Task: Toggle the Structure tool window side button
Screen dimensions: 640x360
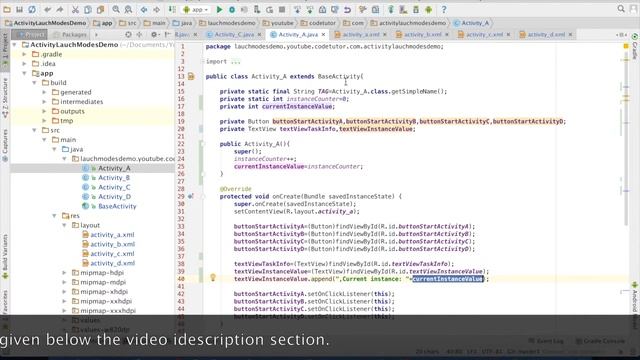Action: (5, 98)
